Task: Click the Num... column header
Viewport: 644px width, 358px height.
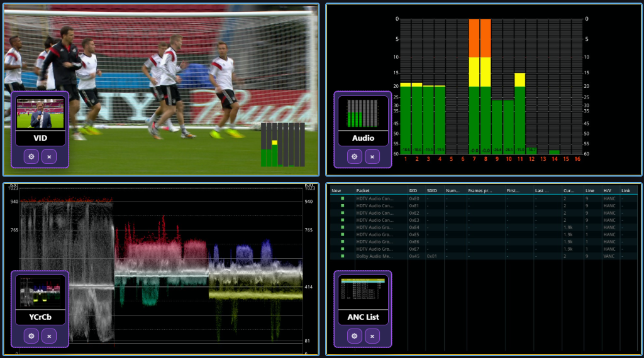Action: click(453, 191)
